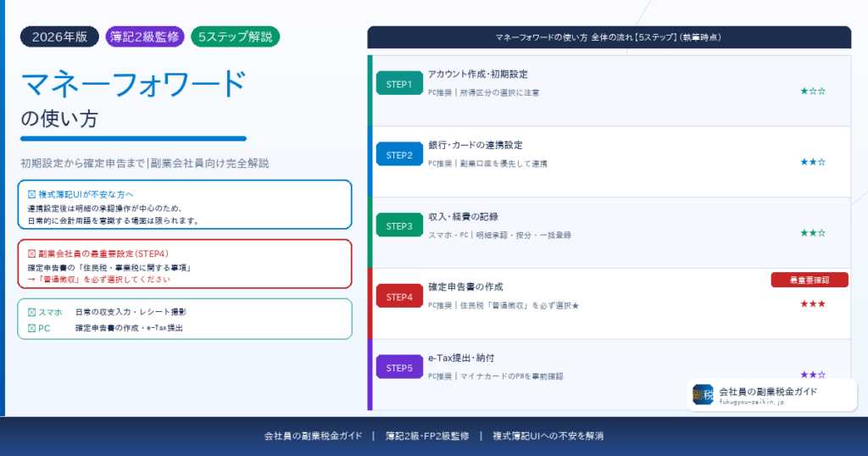Click the STEP3 badge
The width and height of the screenshot is (868, 456).
tap(399, 225)
